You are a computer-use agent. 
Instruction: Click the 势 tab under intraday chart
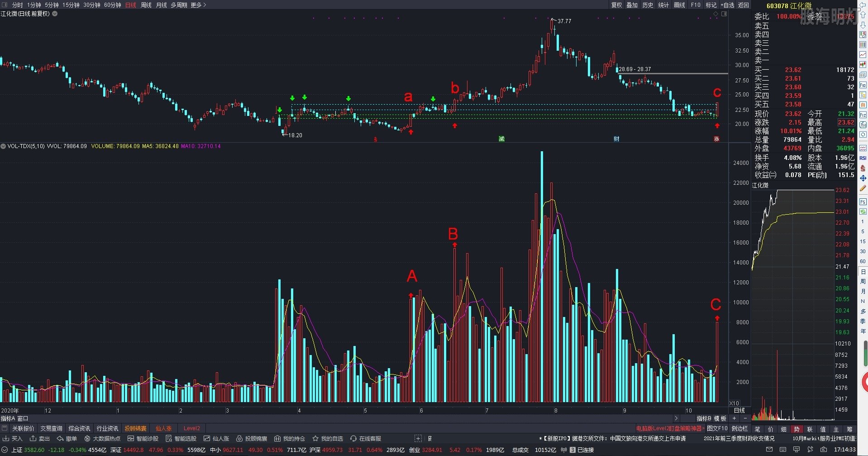tap(796, 429)
